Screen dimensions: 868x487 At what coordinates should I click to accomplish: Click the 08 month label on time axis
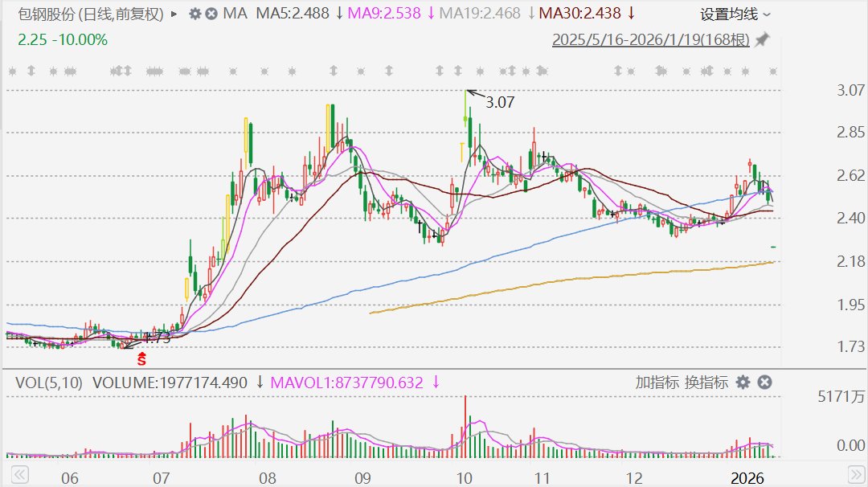tap(267, 477)
